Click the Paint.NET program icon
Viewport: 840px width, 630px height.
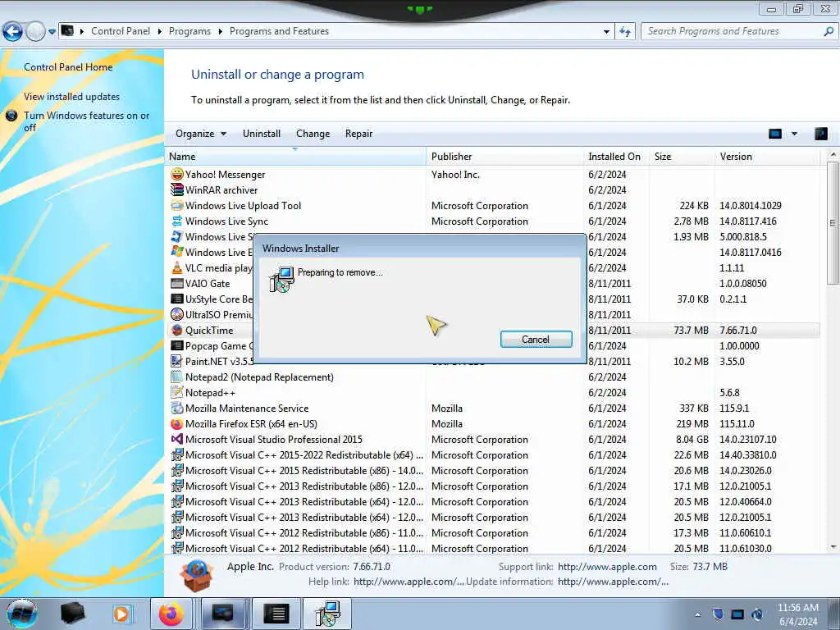coord(177,361)
